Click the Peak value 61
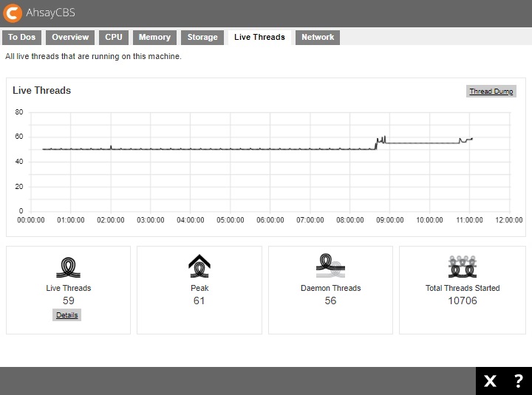Image resolution: width=532 pixels, height=395 pixels. [199, 300]
